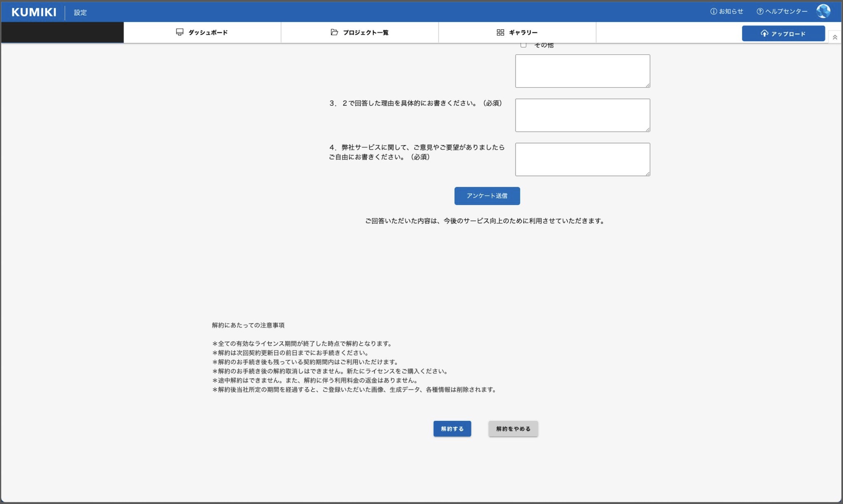Grab the question 4 textarea resize handle
This screenshot has width=843, height=504.
[x=648, y=174]
